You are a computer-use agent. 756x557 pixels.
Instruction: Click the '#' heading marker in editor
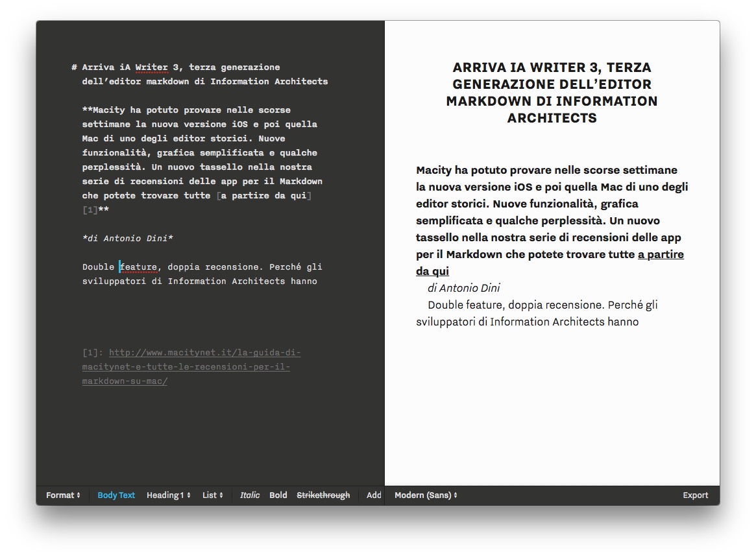(x=74, y=67)
